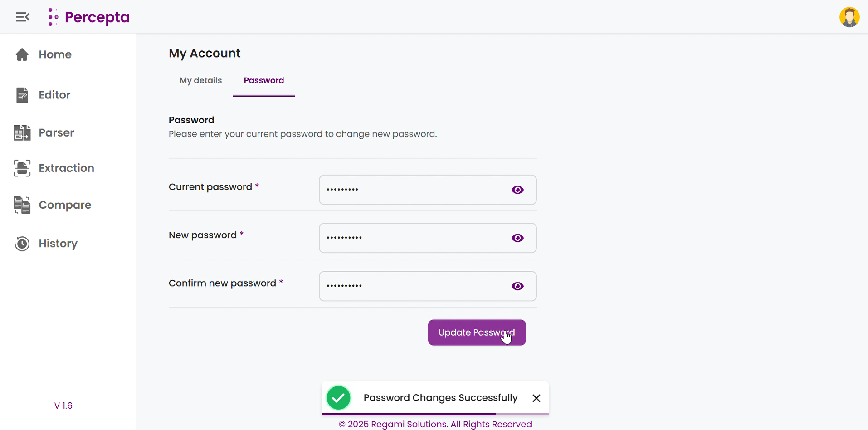
Task: Select the Password tab
Action: click(264, 80)
